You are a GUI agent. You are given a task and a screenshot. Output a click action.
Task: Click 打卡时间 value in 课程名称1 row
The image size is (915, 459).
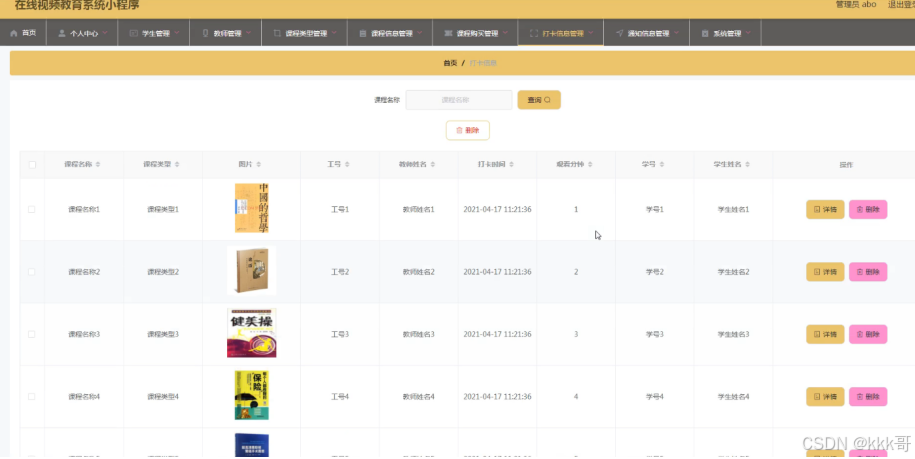click(497, 209)
